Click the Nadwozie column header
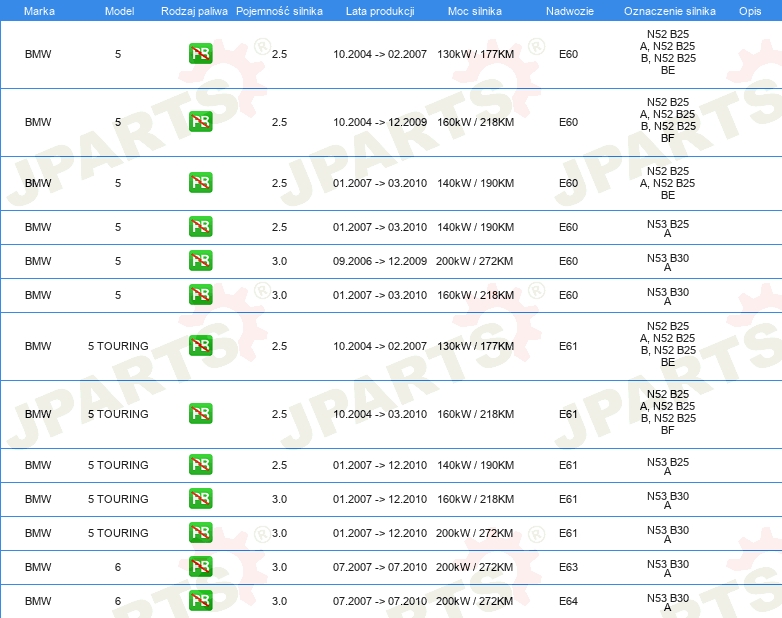The width and height of the screenshot is (782, 618). coord(570,11)
